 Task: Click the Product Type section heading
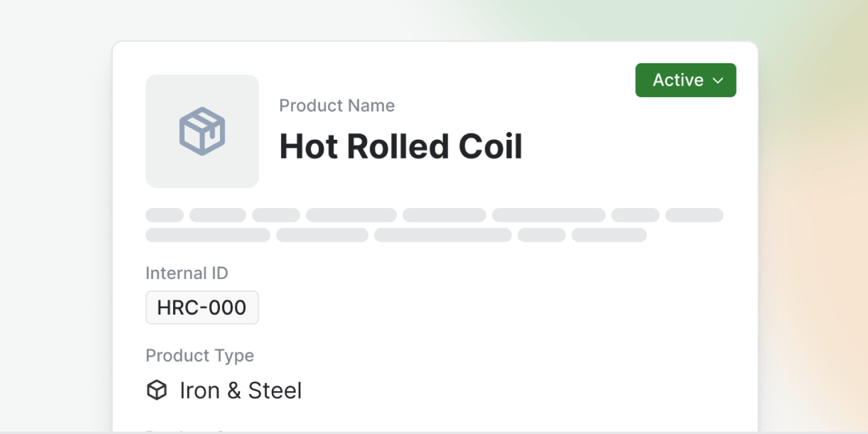[x=200, y=356]
